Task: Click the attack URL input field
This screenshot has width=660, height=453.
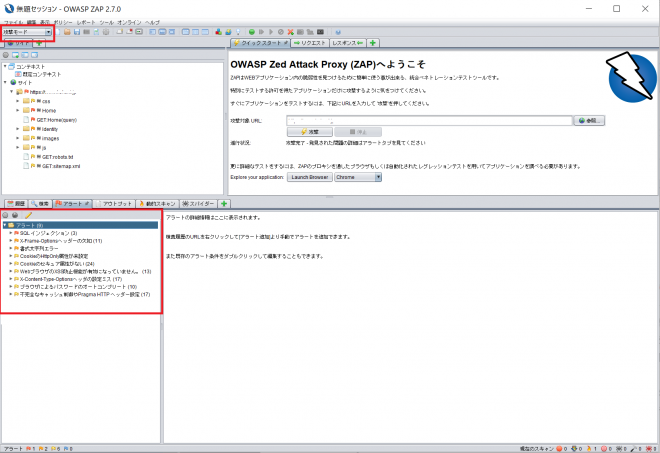Action: [429, 121]
